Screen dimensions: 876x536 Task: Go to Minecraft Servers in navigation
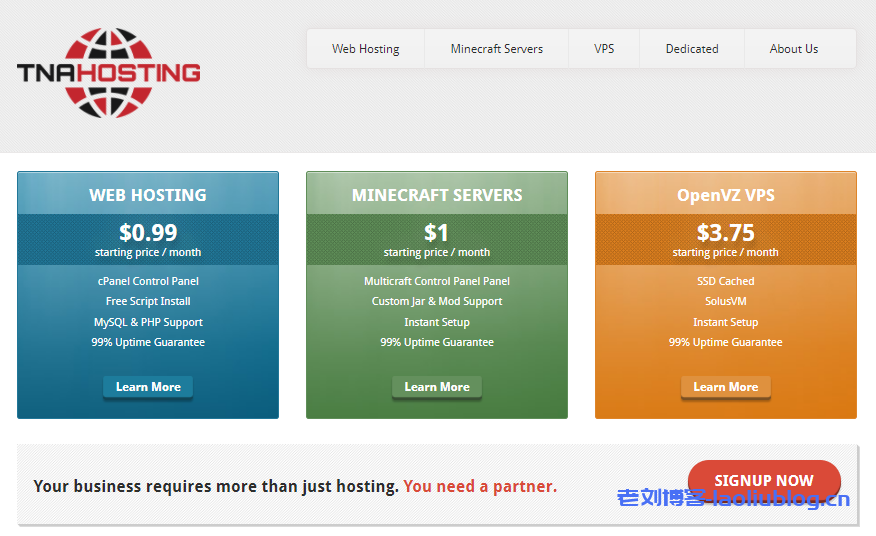click(496, 49)
